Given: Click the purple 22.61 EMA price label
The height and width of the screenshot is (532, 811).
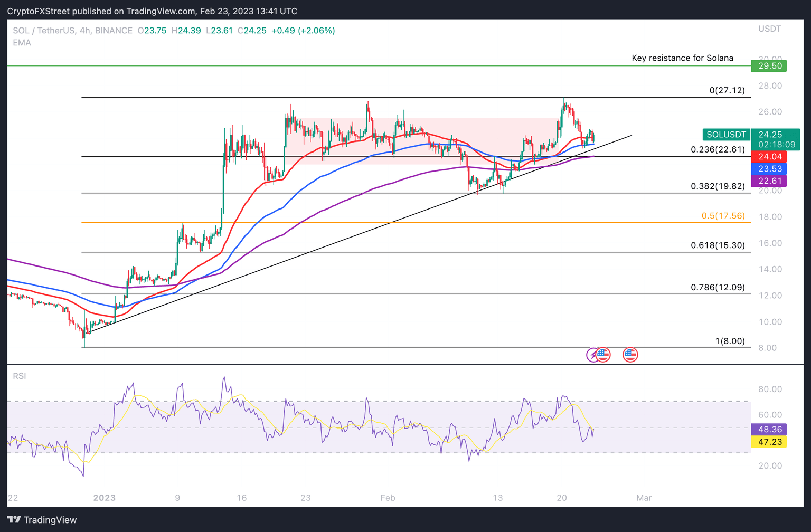Looking at the screenshot, I should point(769,180).
